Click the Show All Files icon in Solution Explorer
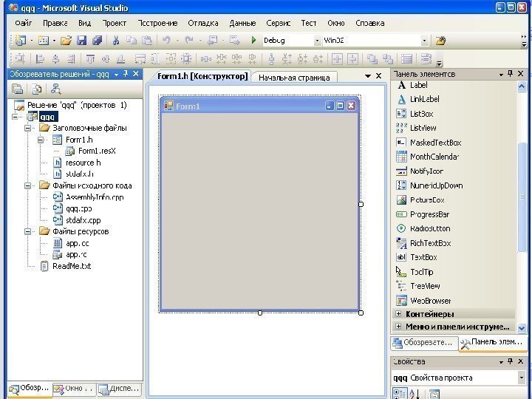Screen dimensions: 532x399 36,89
